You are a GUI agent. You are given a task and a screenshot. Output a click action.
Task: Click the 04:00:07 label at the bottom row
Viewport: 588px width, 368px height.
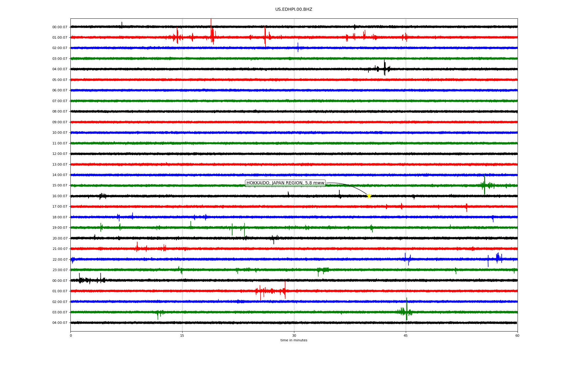tap(60, 323)
